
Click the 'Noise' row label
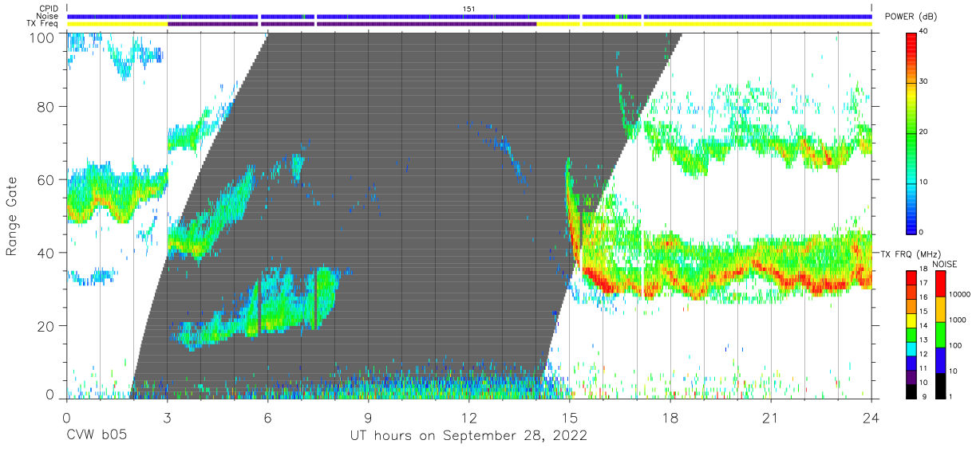point(48,16)
